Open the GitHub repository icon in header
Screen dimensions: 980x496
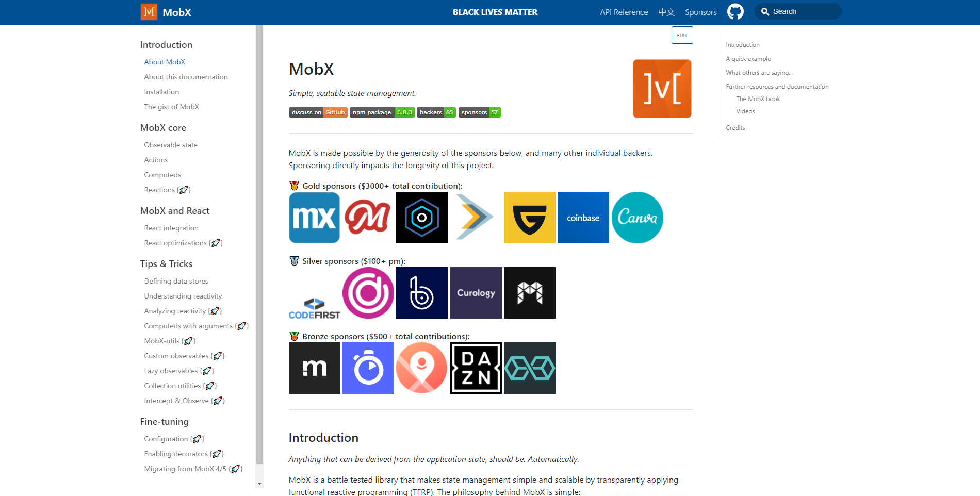pos(735,11)
